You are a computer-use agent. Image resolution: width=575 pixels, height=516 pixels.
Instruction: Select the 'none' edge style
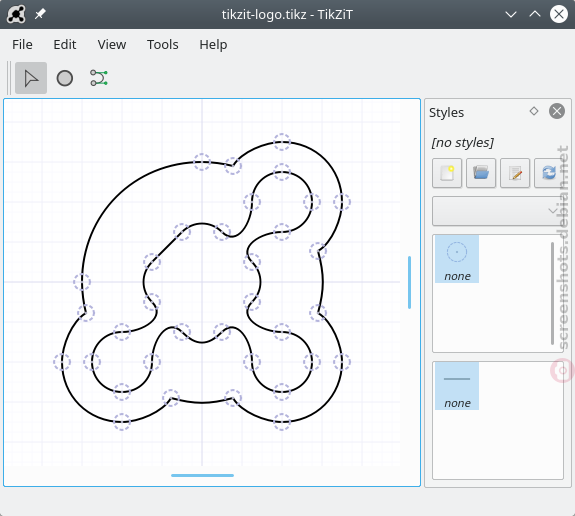pos(457,386)
